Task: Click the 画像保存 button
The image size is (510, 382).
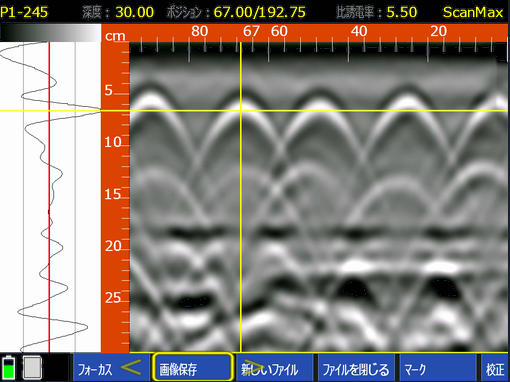Action: click(x=192, y=367)
